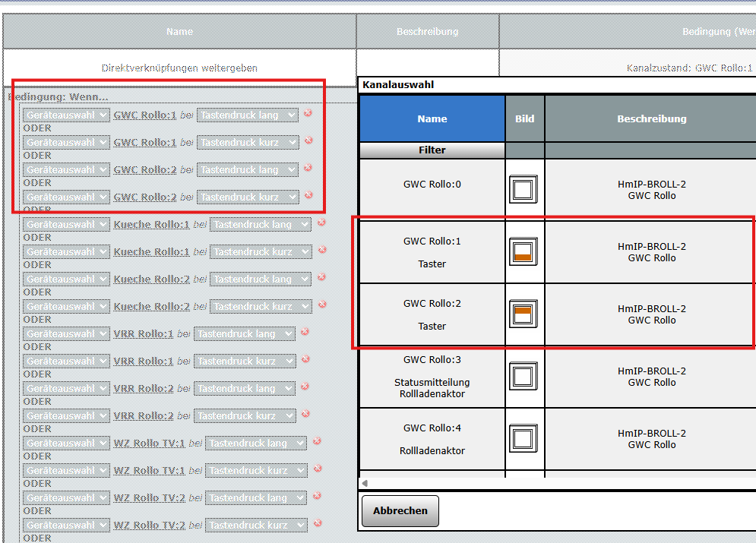Delete the Kueche Rollo:1 Tastendruck lang condition

[321, 223]
